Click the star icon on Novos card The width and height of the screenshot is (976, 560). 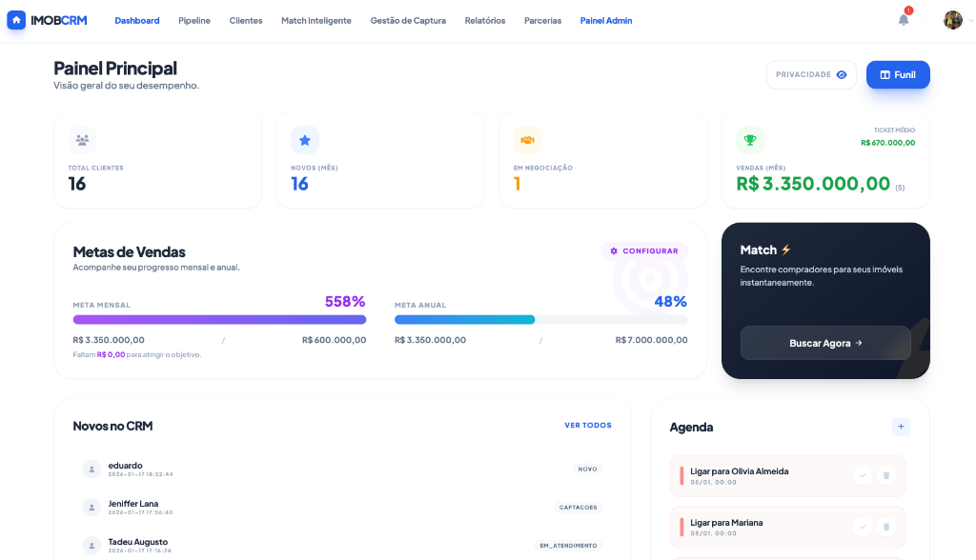click(x=305, y=139)
